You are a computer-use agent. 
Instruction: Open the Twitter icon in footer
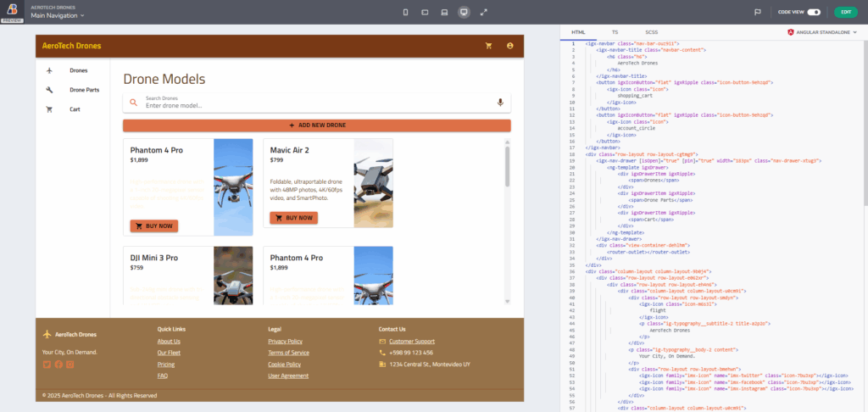click(47, 365)
